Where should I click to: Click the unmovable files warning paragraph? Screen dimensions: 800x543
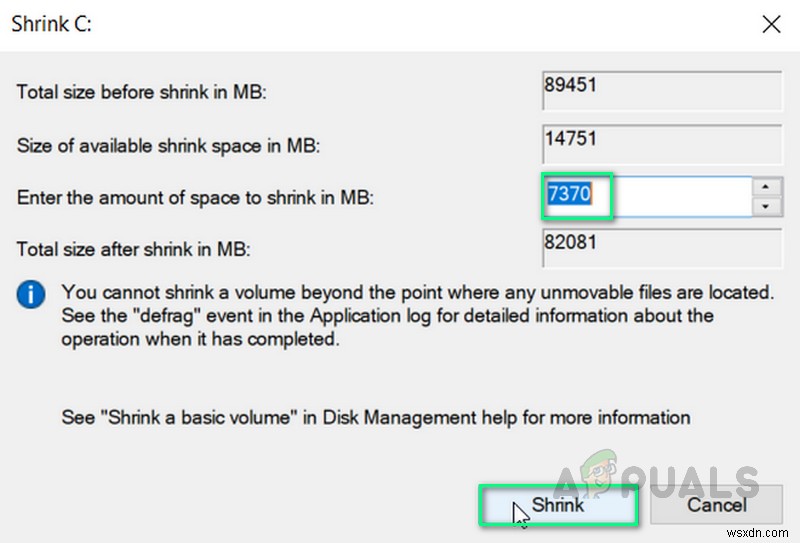coord(417,315)
